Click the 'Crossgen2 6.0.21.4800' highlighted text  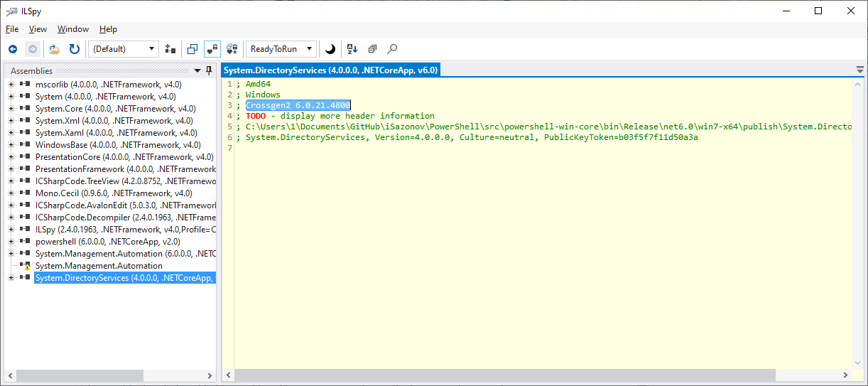tap(298, 105)
